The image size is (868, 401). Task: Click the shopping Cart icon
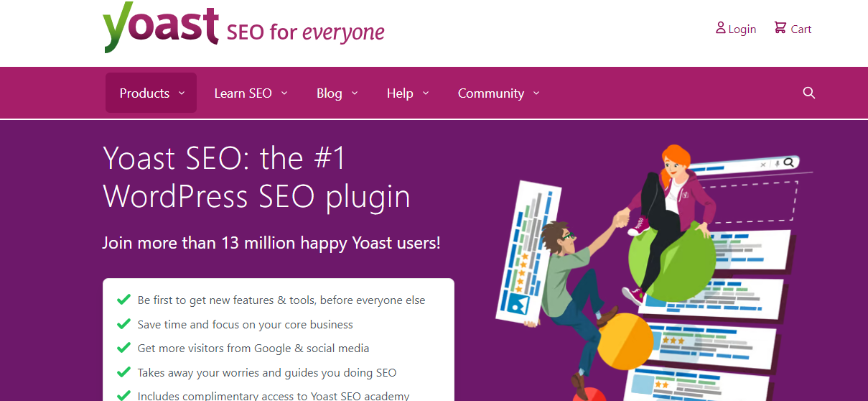coord(780,28)
